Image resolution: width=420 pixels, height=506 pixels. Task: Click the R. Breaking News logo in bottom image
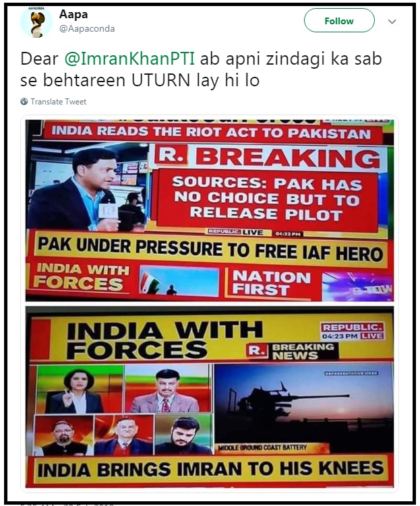click(x=292, y=351)
